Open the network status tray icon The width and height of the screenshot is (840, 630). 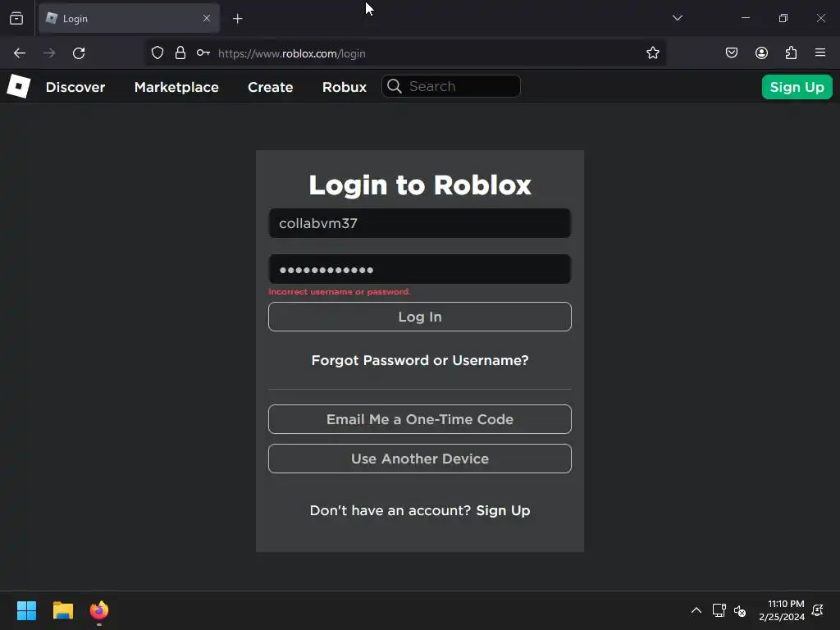719,610
